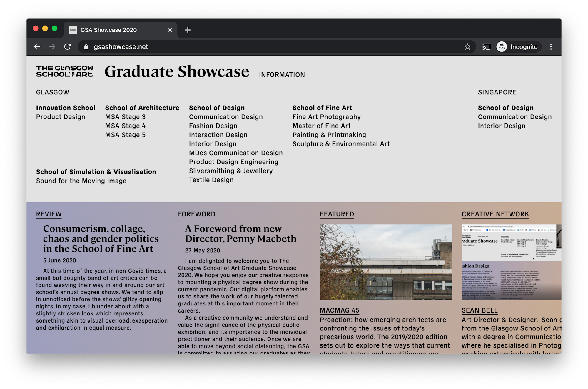Click the '5 June 2020' review date

(x=60, y=261)
